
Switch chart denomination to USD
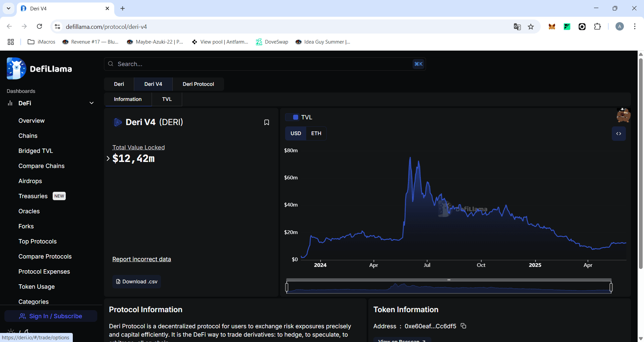tap(296, 133)
